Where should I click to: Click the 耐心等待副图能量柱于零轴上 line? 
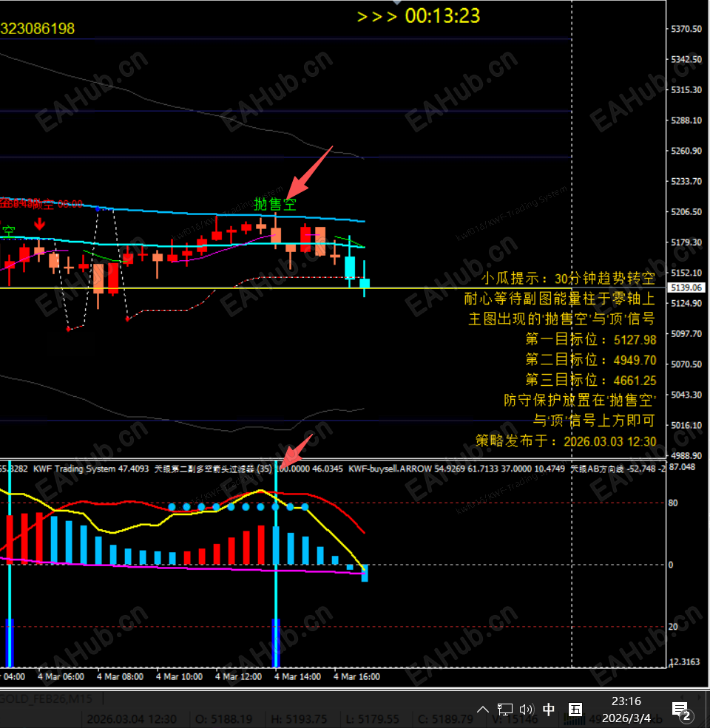coord(559,299)
